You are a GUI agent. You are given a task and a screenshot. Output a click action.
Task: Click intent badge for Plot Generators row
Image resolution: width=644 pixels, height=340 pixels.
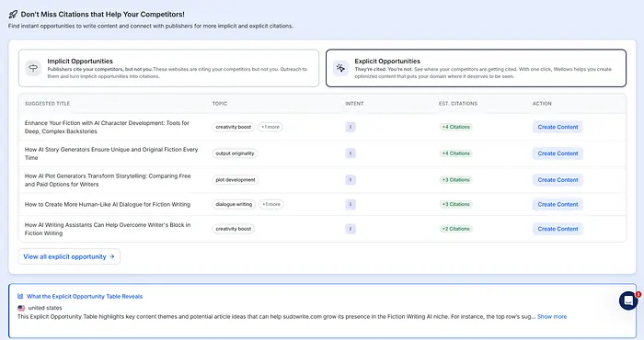(x=351, y=179)
